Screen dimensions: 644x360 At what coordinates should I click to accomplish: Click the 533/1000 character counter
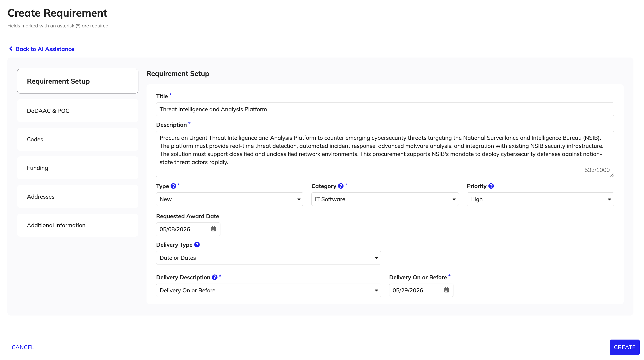coord(597,170)
